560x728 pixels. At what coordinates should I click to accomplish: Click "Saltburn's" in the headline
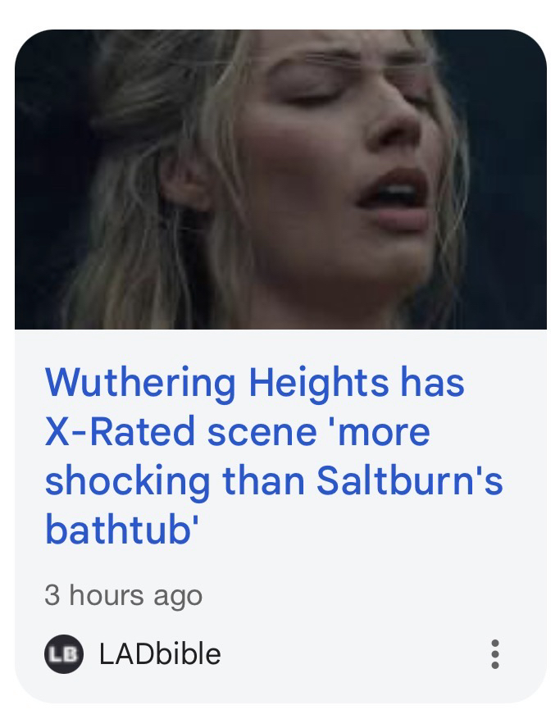410,480
